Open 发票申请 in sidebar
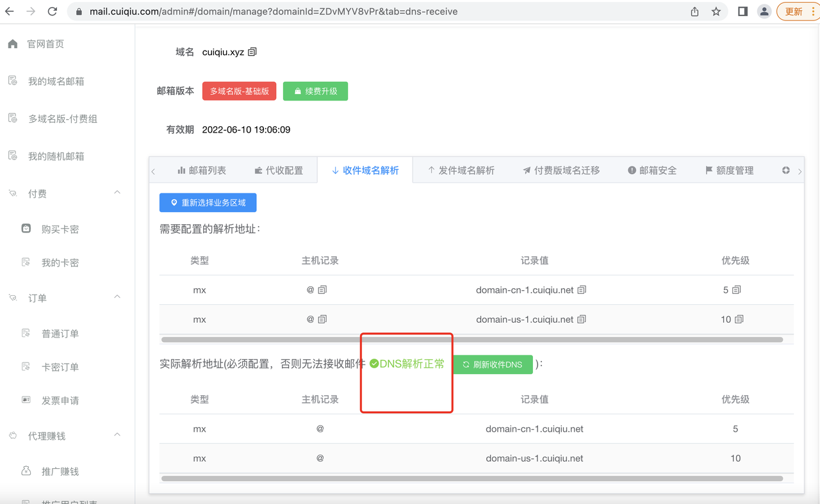Image resolution: width=820 pixels, height=504 pixels. click(60, 400)
